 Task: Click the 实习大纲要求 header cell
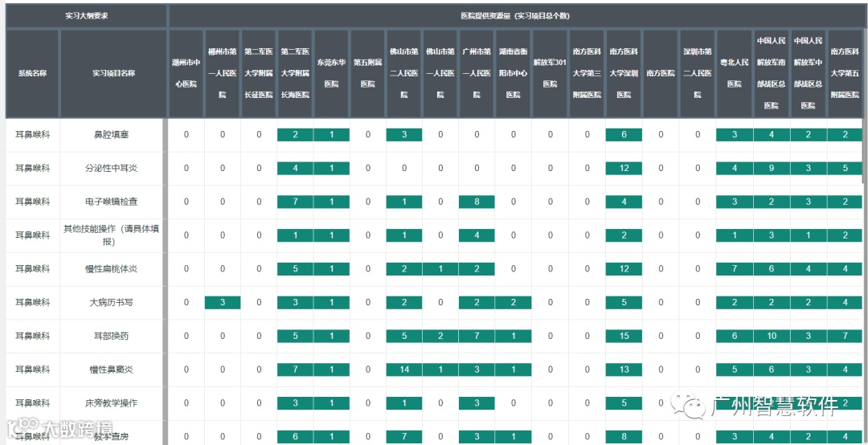coord(86,16)
